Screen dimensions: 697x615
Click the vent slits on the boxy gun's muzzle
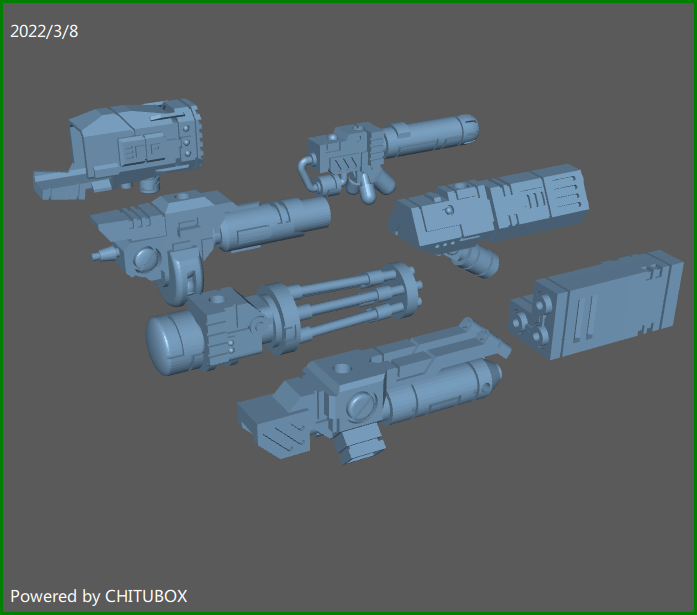pyautogui.click(x=565, y=192)
